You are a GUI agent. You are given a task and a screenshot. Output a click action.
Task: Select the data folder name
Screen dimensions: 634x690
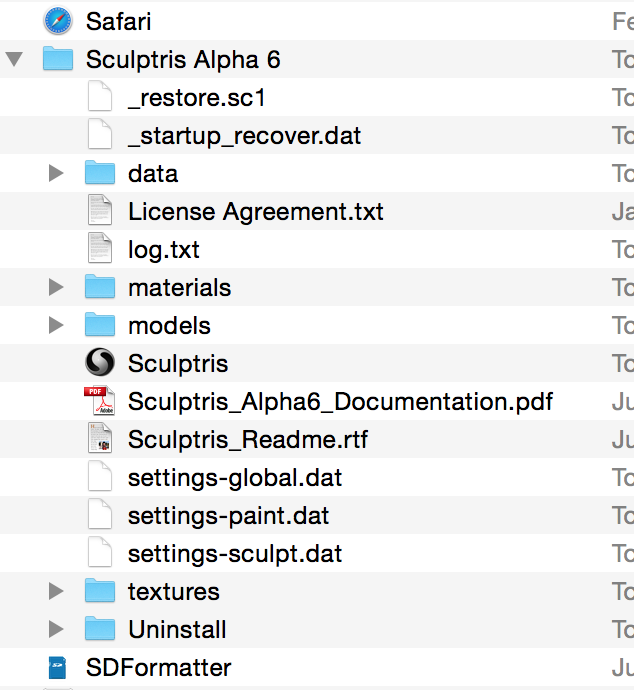[153, 174]
